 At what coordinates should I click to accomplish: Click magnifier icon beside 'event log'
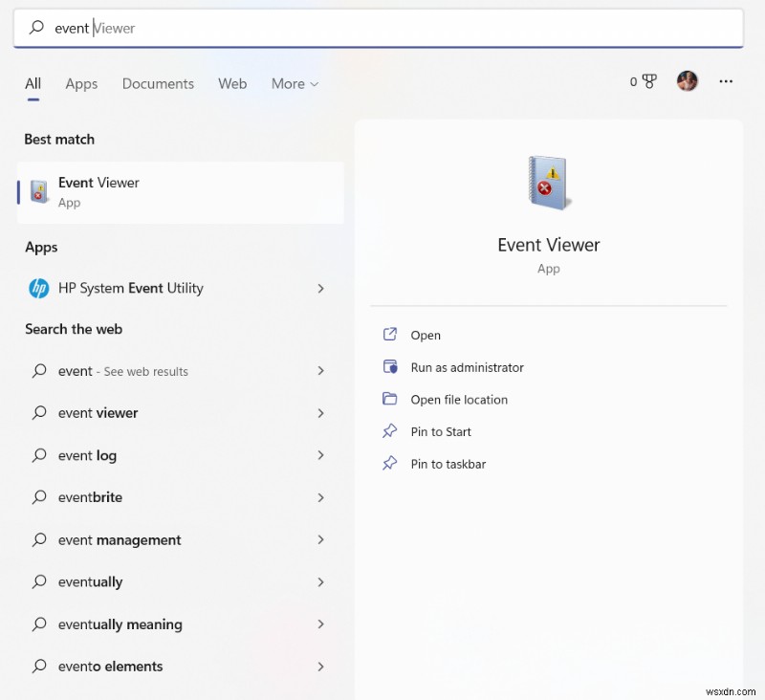(39, 455)
